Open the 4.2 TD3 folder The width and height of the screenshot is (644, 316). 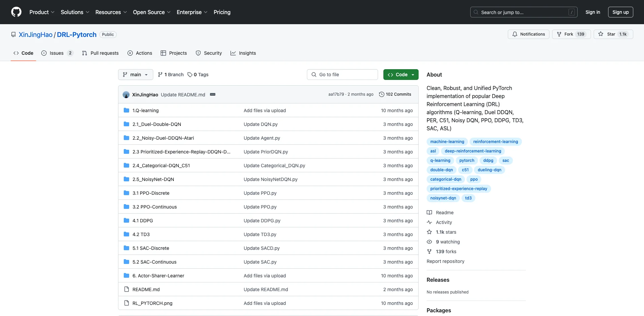(141, 234)
